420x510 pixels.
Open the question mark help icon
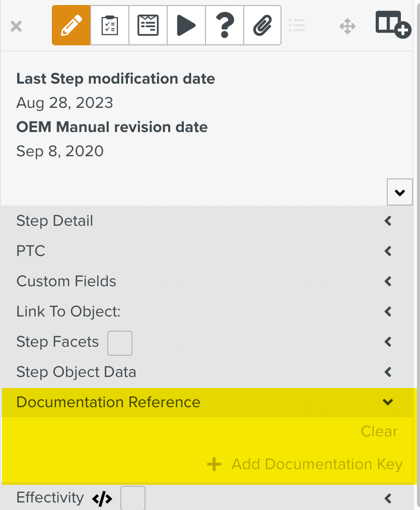[225, 25]
